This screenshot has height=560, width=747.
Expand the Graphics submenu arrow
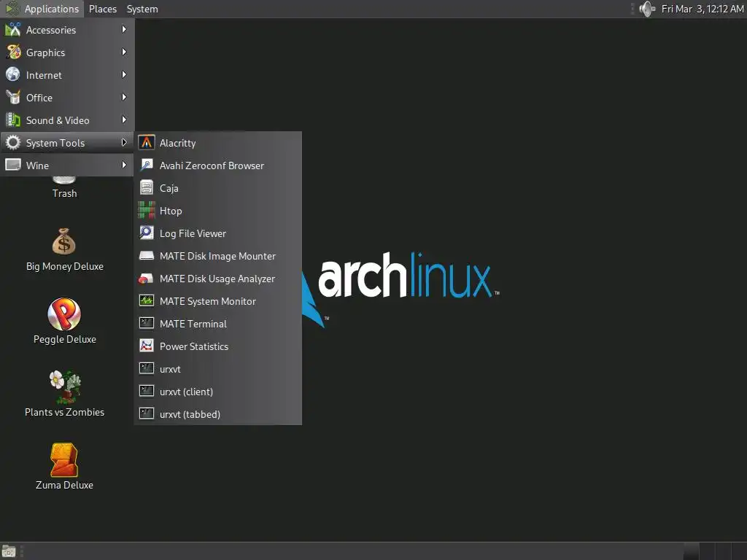(x=124, y=52)
